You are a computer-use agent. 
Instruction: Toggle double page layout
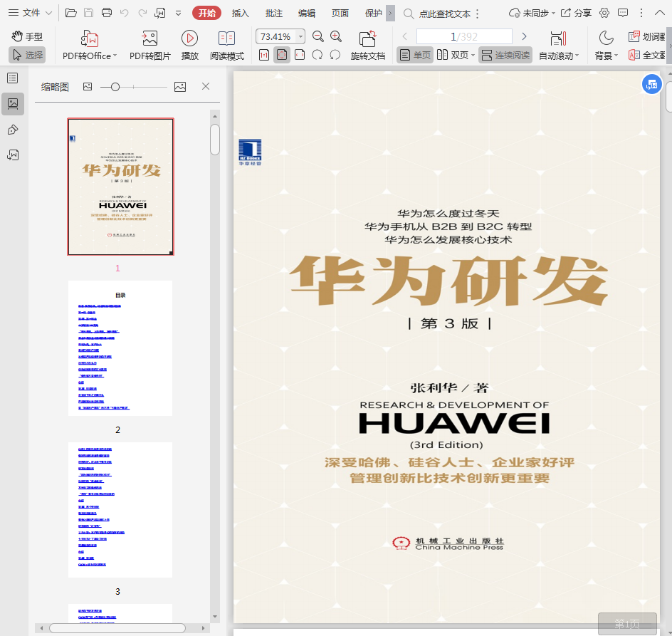coord(456,55)
